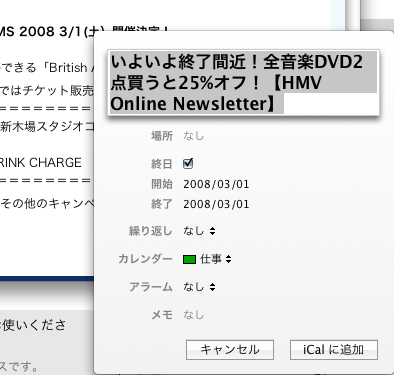
Task: Click the キャンセル button
Action: (230, 350)
